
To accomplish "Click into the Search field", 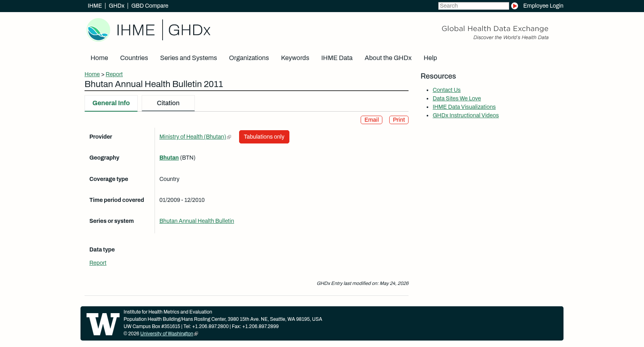I will pos(473,6).
